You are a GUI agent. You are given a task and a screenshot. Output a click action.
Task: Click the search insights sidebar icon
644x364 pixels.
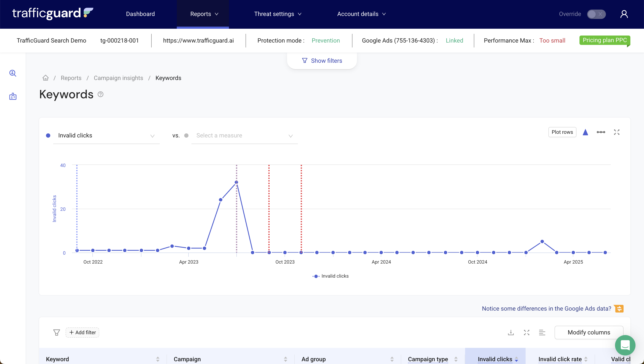13,73
